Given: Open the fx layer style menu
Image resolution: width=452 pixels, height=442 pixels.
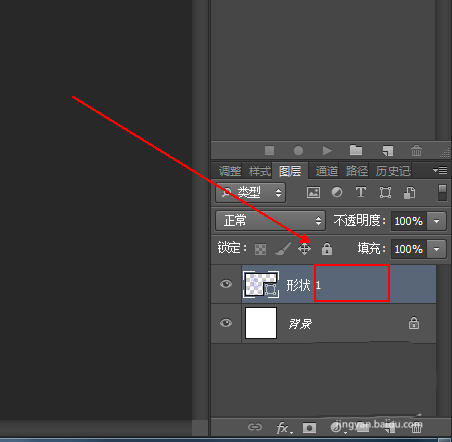Looking at the screenshot, I should click(x=284, y=428).
